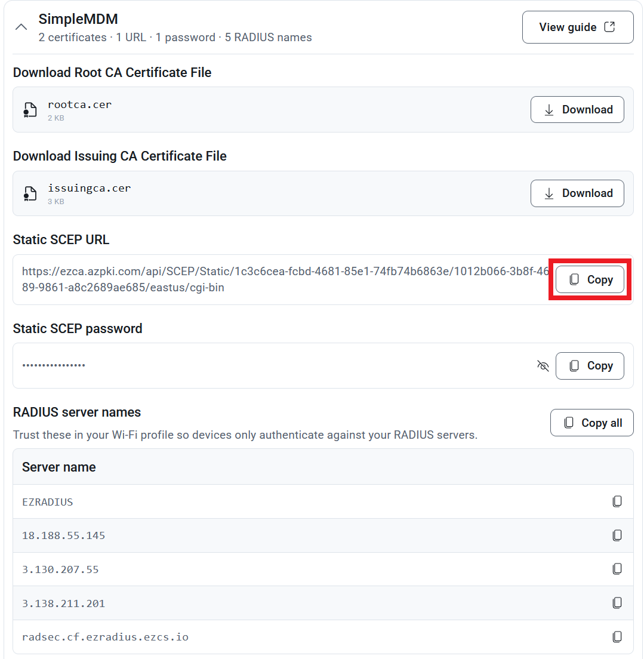
Task: Collapse the SimpleMDM section chevron
Action: click(21, 27)
